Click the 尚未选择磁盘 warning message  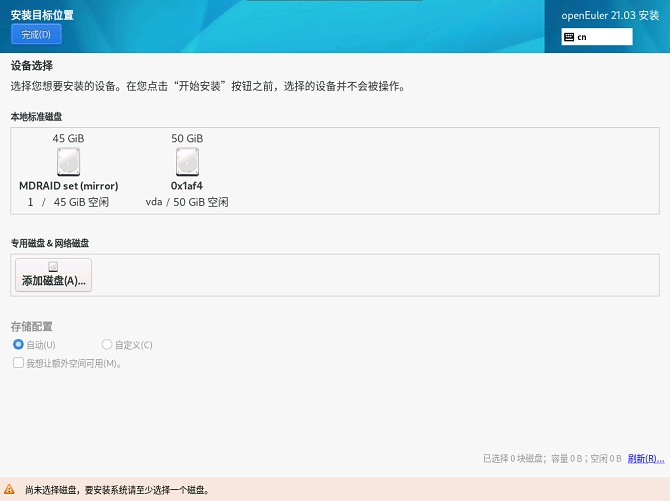pyautogui.click(x=116, y=490)
